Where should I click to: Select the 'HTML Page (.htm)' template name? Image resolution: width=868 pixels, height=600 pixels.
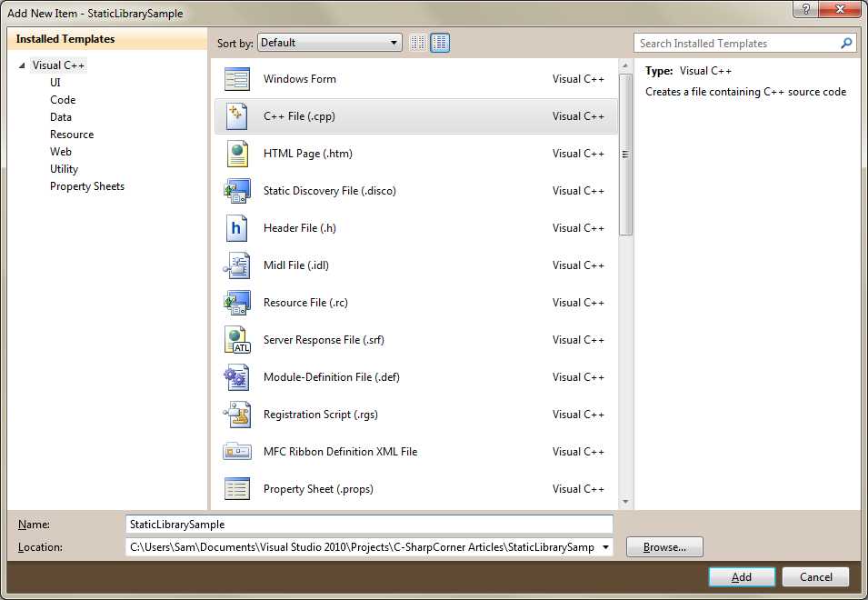[x=308, y=154]
